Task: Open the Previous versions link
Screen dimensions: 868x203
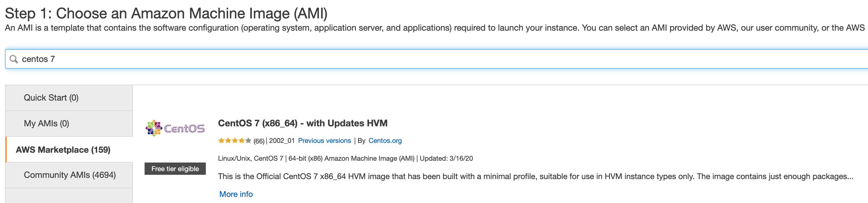Action: click(x=324, y=141)
